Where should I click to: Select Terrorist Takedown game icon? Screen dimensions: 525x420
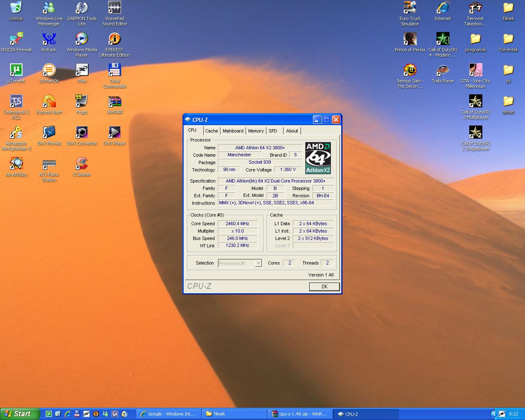475,14
